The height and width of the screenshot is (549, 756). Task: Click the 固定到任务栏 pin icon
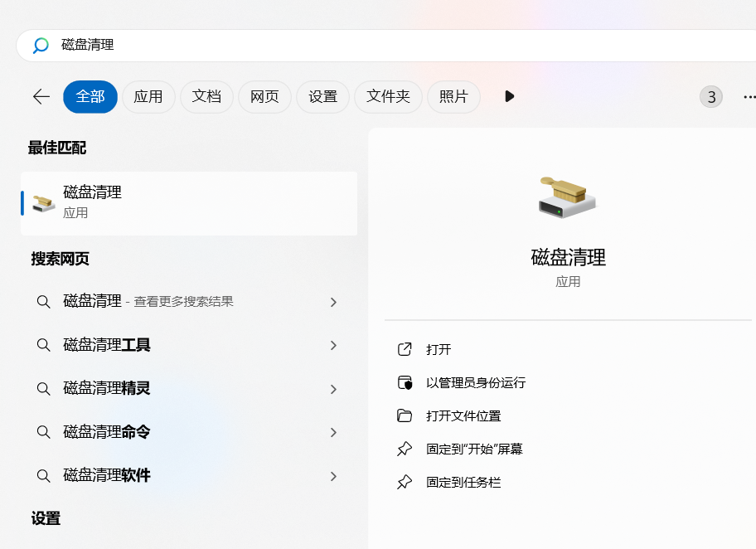[x=405, y=482]
